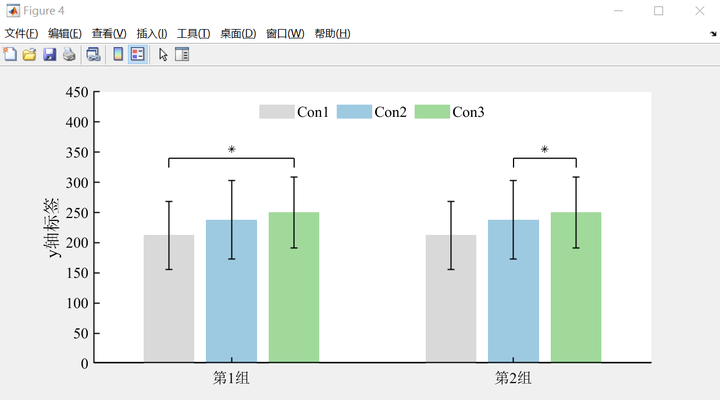Save the figure with the floppy disk icon
Screen dimensions: 720x400
[x=49, y=54]
